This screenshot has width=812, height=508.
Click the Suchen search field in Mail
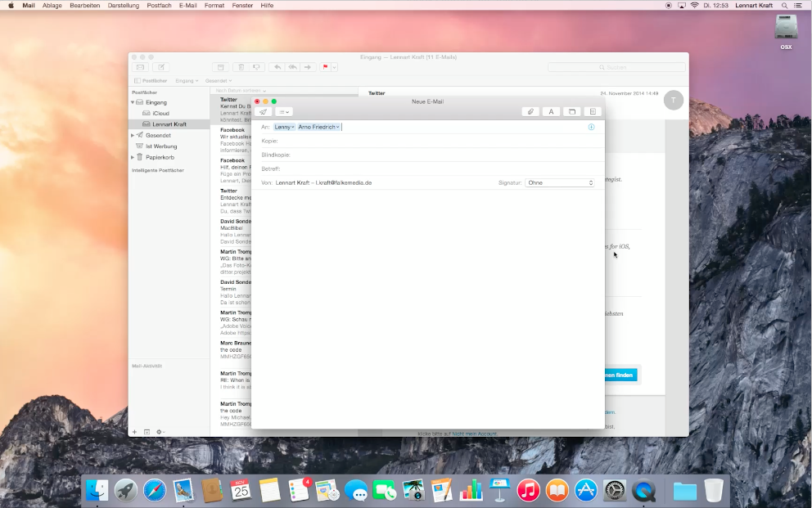(616, 67)
